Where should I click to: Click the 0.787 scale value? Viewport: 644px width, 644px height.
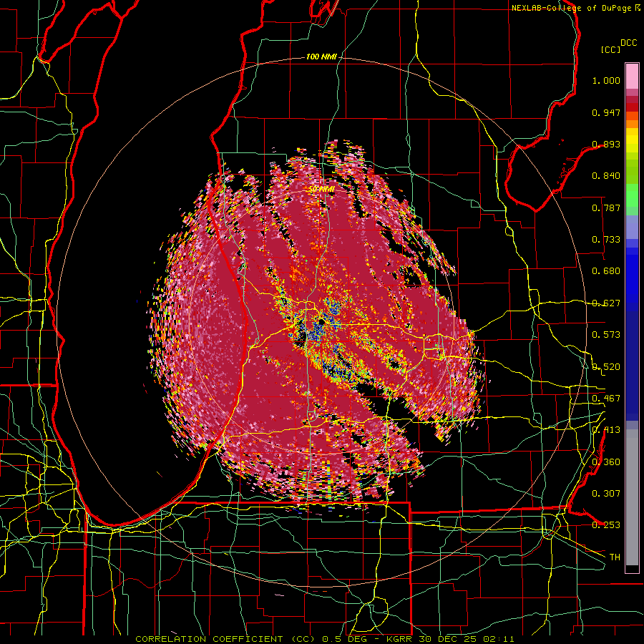click(606, 208)
